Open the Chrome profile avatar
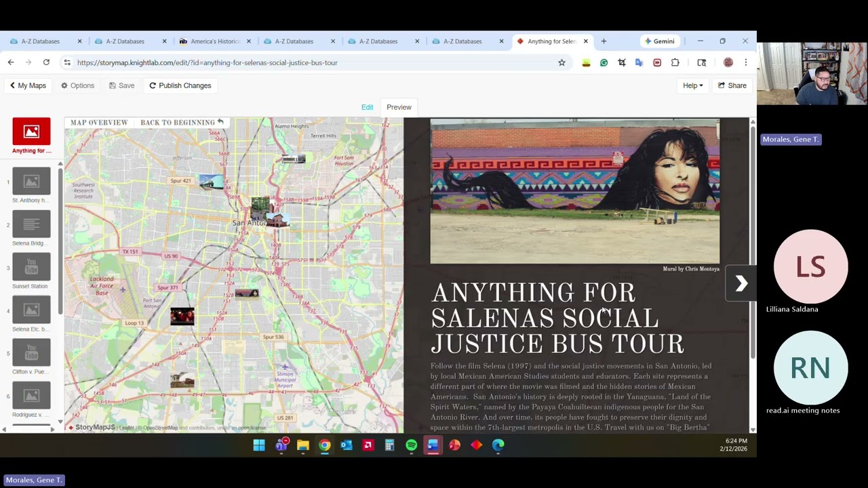The height and width of the screenshot is (488, 868). [728, 62]
